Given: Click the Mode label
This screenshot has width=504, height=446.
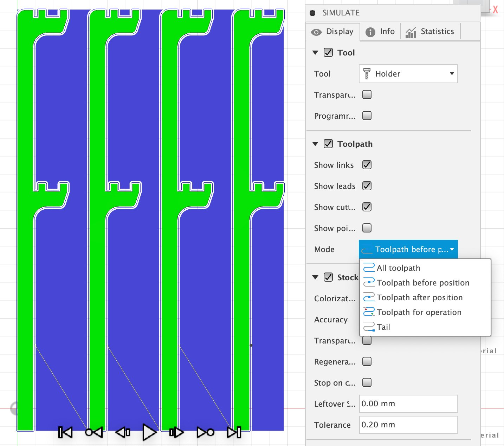Looking at the screenshot, I should 324,249.
